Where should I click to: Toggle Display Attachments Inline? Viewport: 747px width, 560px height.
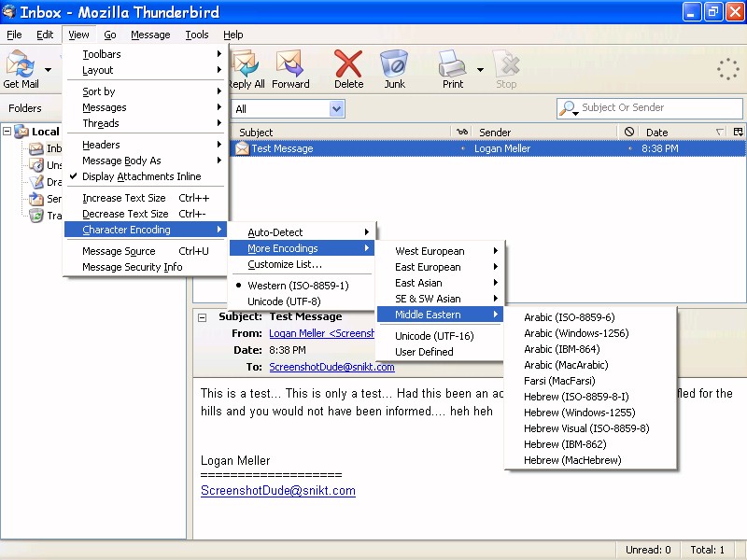[x=146, y=176]
